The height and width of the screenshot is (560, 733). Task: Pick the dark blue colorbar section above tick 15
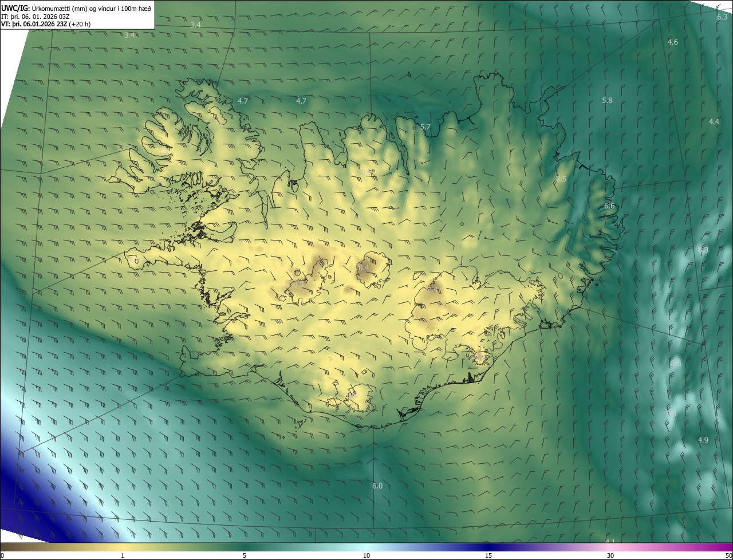pos(488,547)
